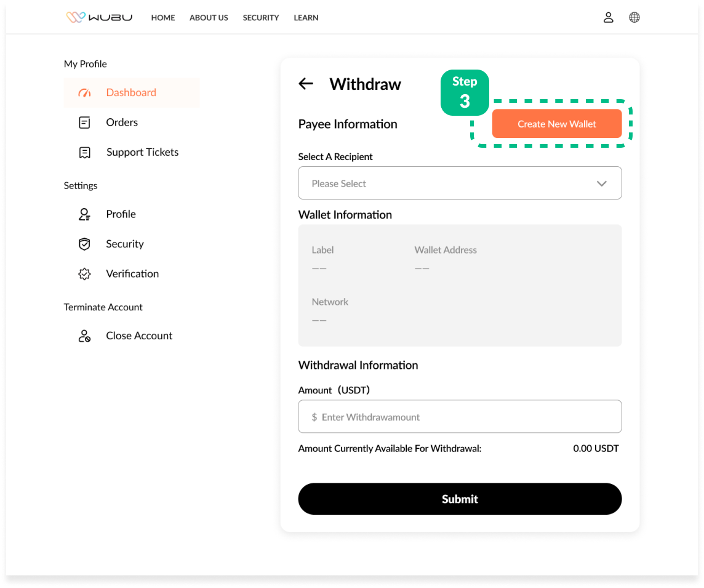Click the Dashboard gauge icon
Screen dimensions: 704x588
[x=84, y=93]
